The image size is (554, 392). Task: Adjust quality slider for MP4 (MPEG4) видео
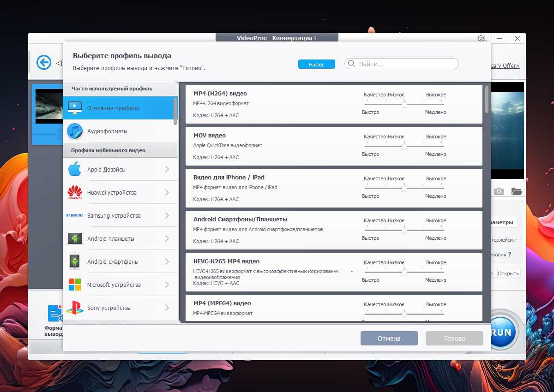pos(404,314)
